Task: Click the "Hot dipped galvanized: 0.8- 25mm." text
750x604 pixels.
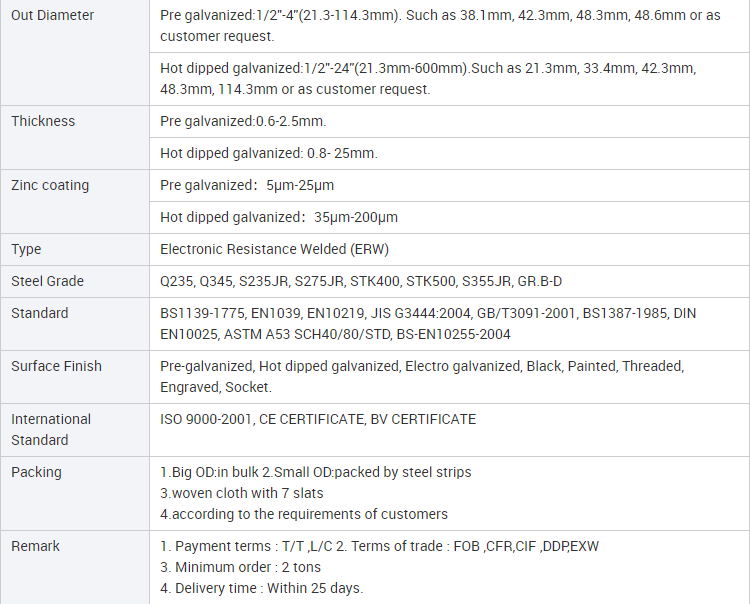Action: [269, 153]
